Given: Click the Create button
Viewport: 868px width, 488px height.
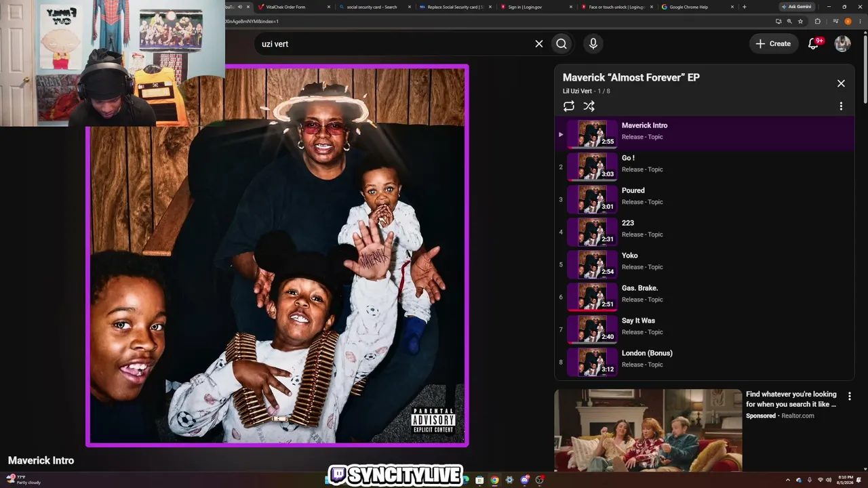Looking at the screenshot, I should pyautogui.click(x=773, y=43).
